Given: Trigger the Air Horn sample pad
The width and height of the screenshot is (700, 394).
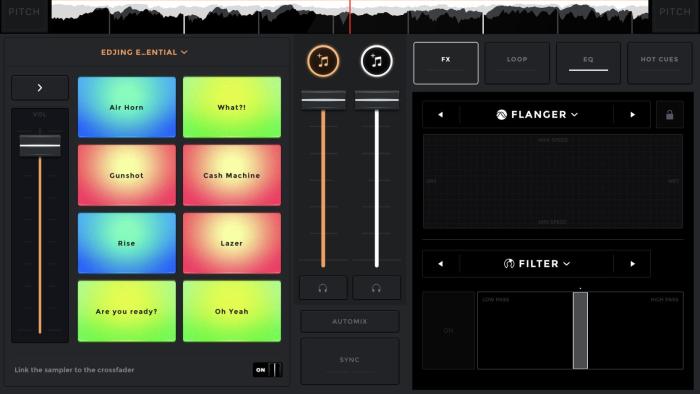Looking at the screenshot, I should (127, 107).
